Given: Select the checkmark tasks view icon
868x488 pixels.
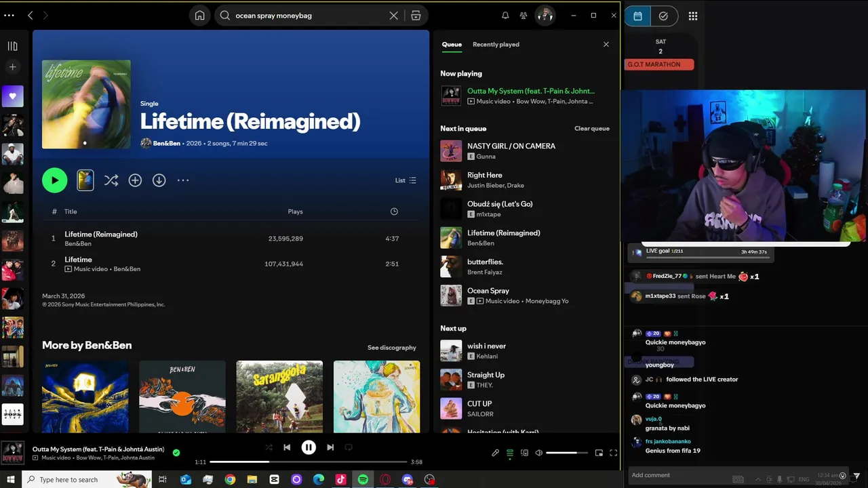Looking at the screenshot, I should tap(663, 16).
